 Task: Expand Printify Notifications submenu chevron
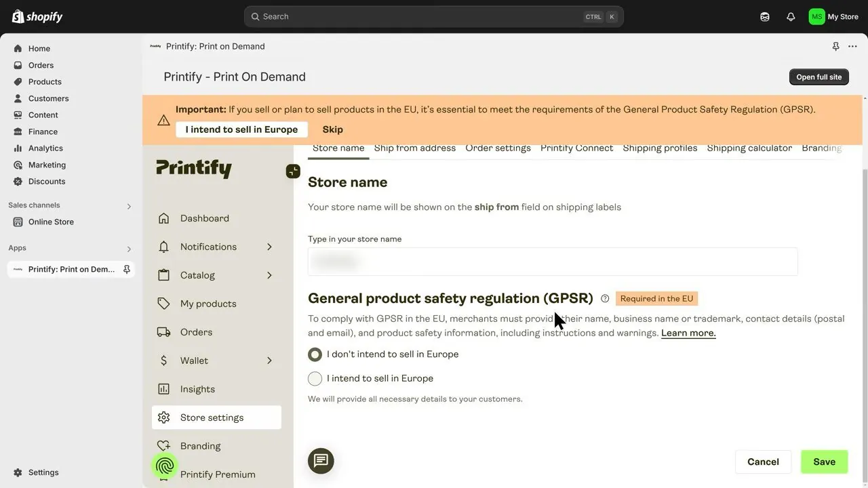269,247
